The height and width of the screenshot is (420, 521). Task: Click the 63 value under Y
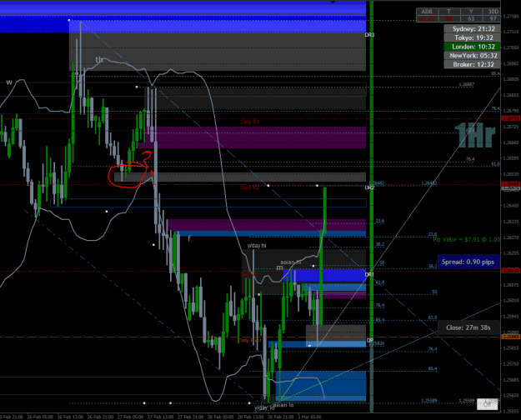tap(471, 18)
